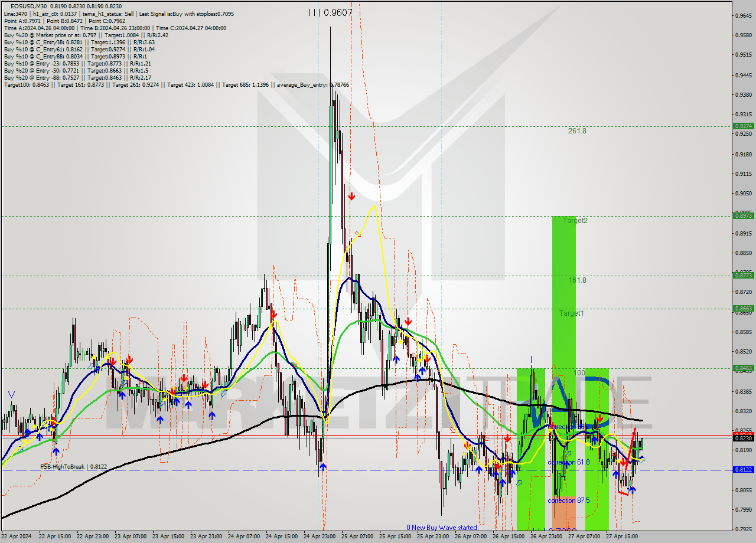Viewport: 756px width, 543px height.
Task: Click the orange zone below correction 87.5
Action: pos(563,516)
